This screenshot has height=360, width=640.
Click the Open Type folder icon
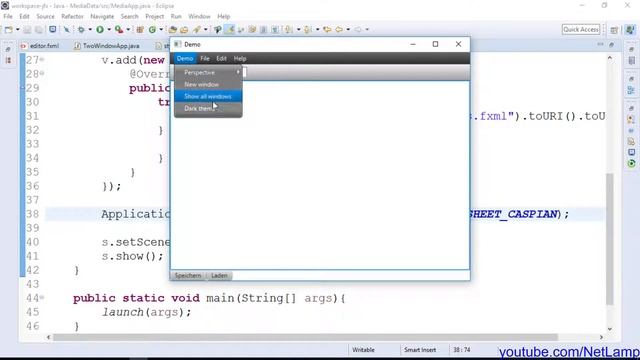tap(173, 29)
